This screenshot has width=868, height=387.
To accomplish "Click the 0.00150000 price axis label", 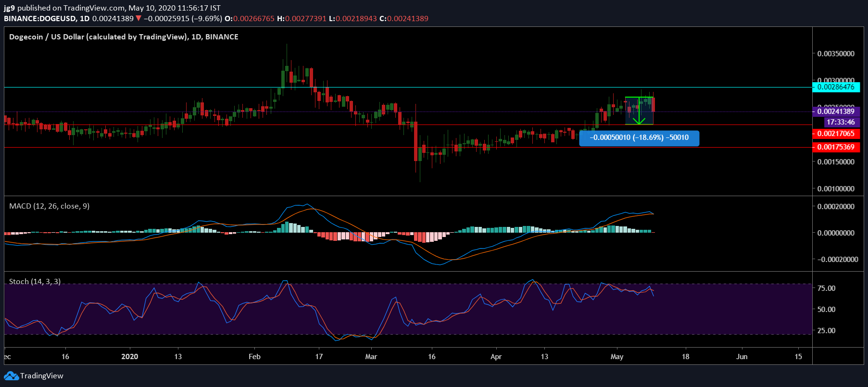I will pyautogui.click(x=836, y=162).
